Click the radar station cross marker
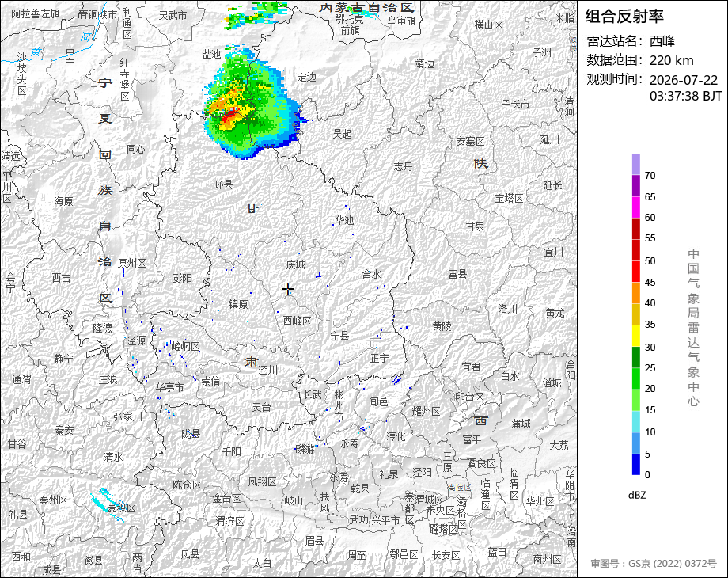Viewport: 728px width, 578px height. point(288,290)
